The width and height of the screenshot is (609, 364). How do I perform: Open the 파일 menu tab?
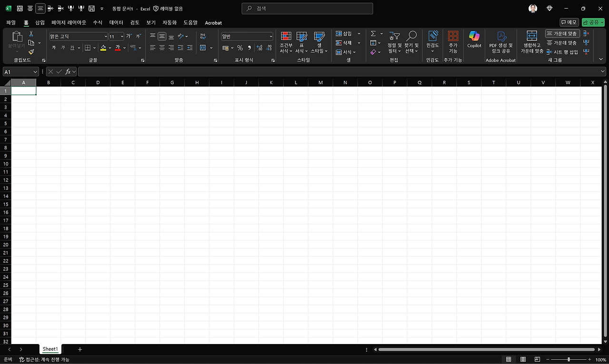[x=11, y=22]
